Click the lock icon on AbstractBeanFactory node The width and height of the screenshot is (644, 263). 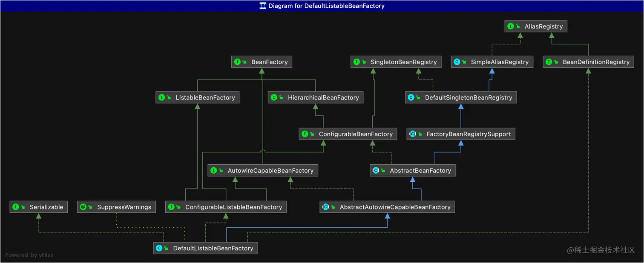(x=383, y=171)
